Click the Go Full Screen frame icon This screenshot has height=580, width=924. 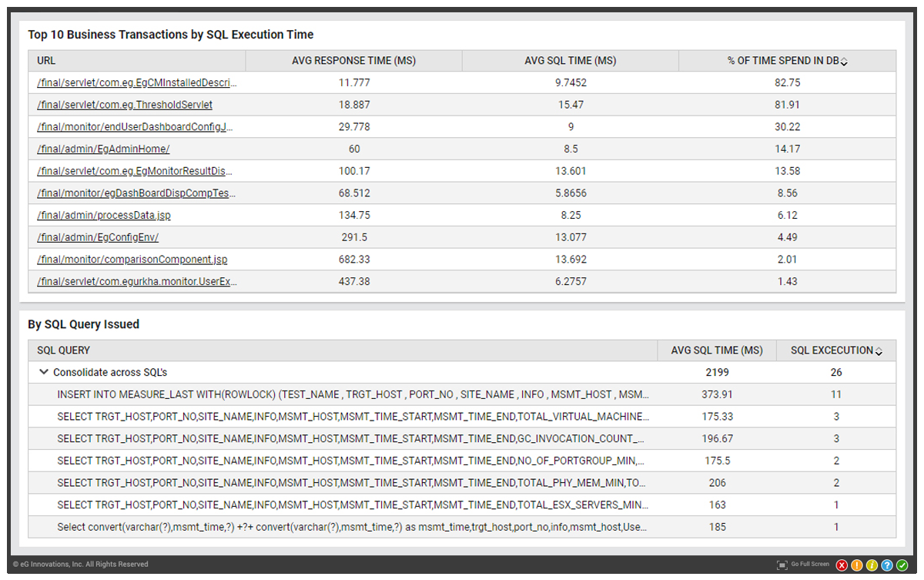click(782, 565)
